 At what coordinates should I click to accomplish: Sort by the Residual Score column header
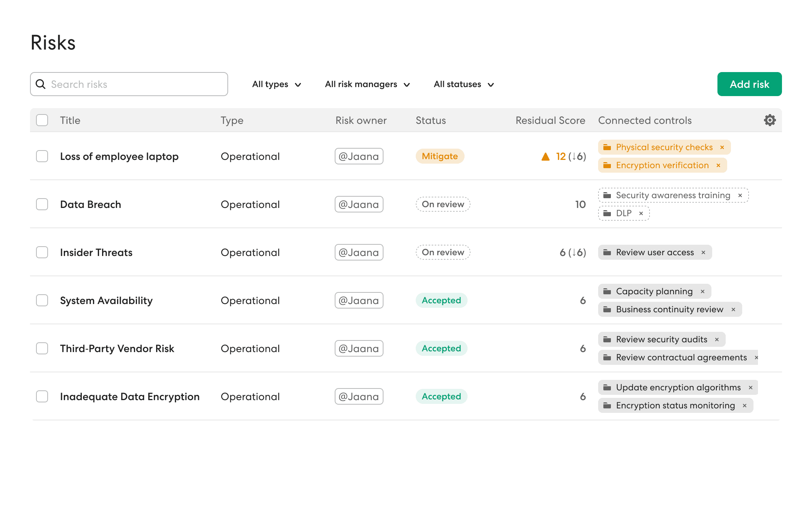(550, 120)
